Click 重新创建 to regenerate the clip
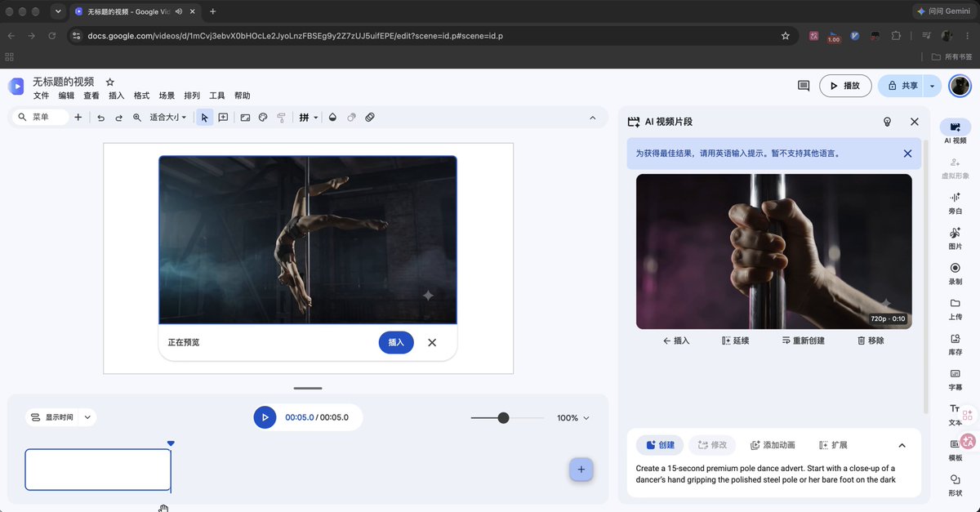Screen dimensions: 980x512 point(803,341)
